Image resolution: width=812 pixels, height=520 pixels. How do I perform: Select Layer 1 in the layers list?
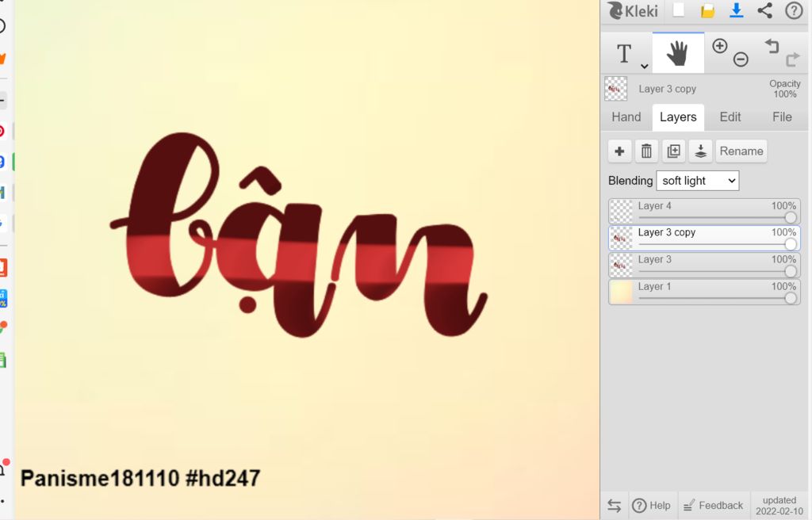click(x=704, y=292)
